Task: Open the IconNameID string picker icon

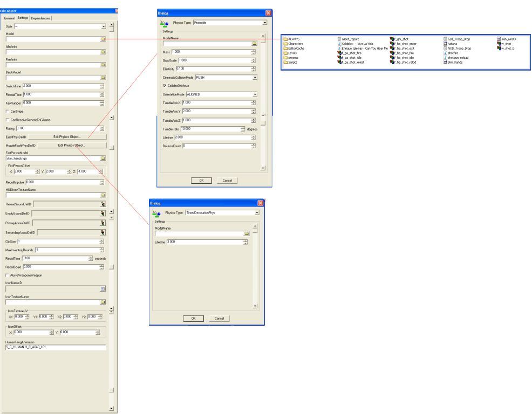Action: coord(103,288)
